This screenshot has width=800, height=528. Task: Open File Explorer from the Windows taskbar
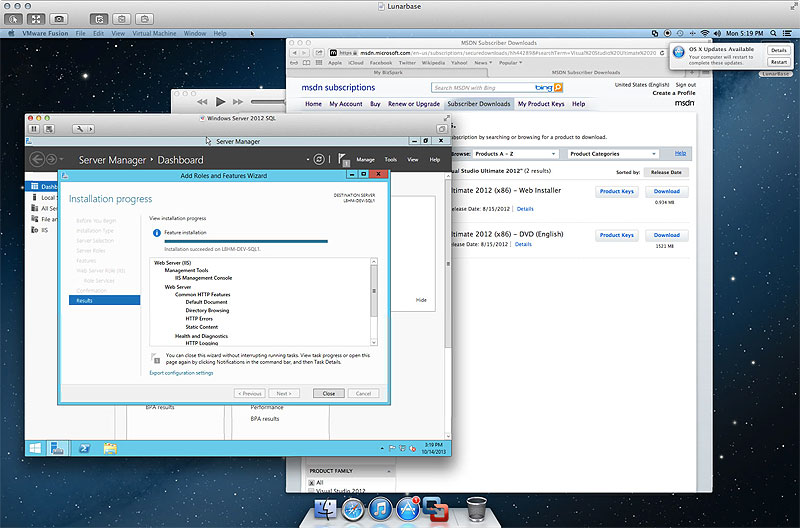point(110,448)
